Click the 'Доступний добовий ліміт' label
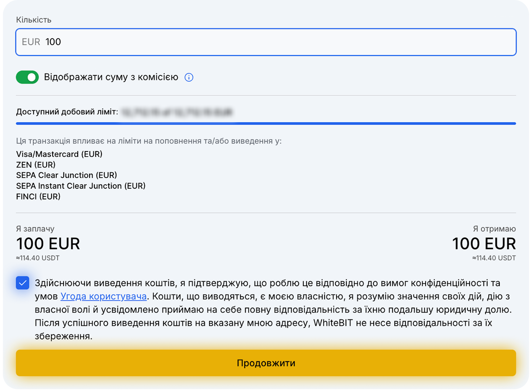The height and width of the screenshot is (392, 532). 67,112
